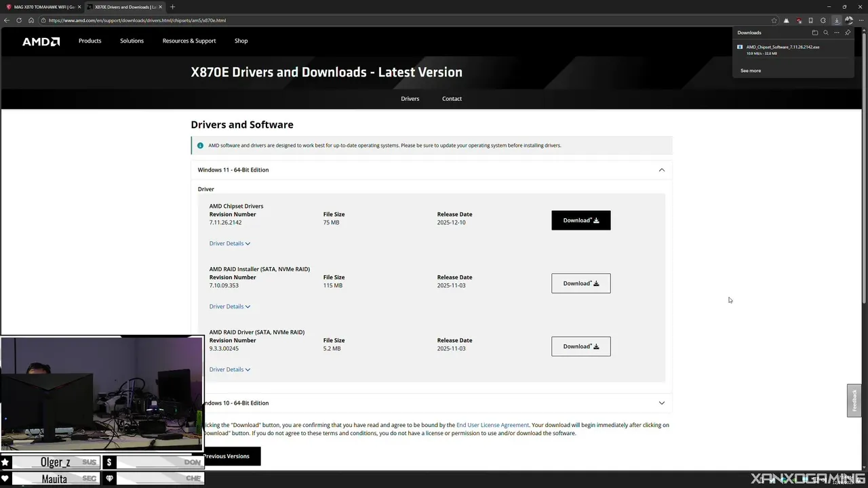Select release date 2025-12-10
The image size is (868, 488).
click(x=452, y=222)
